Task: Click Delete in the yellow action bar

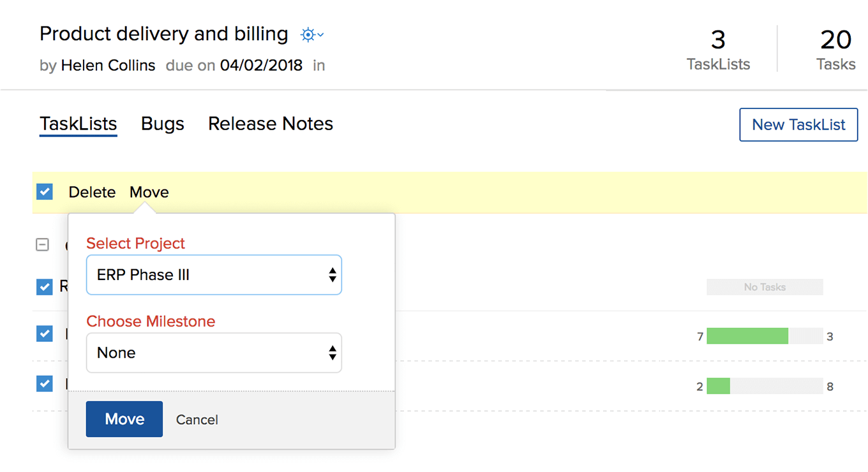Action: (x=93, y=192)
